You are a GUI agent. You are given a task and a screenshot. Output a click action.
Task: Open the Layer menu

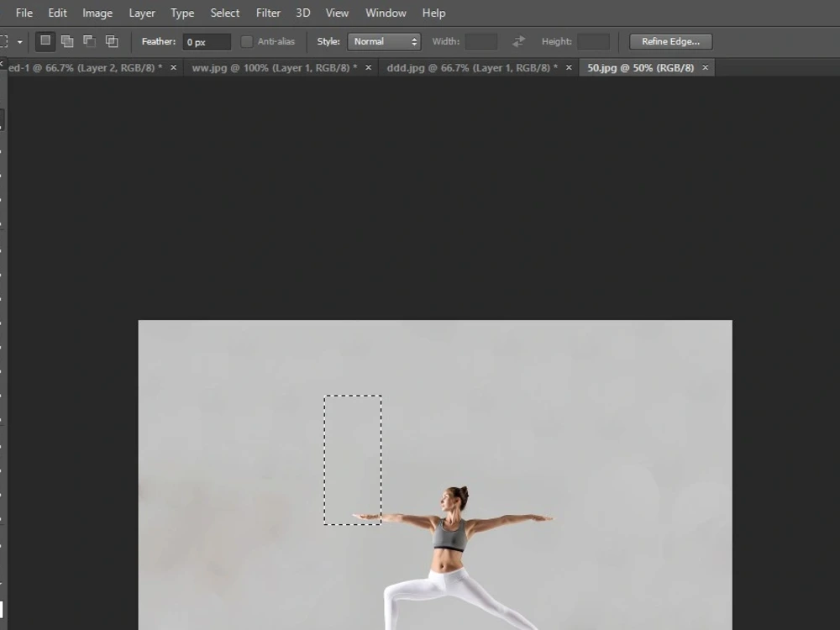141,13
